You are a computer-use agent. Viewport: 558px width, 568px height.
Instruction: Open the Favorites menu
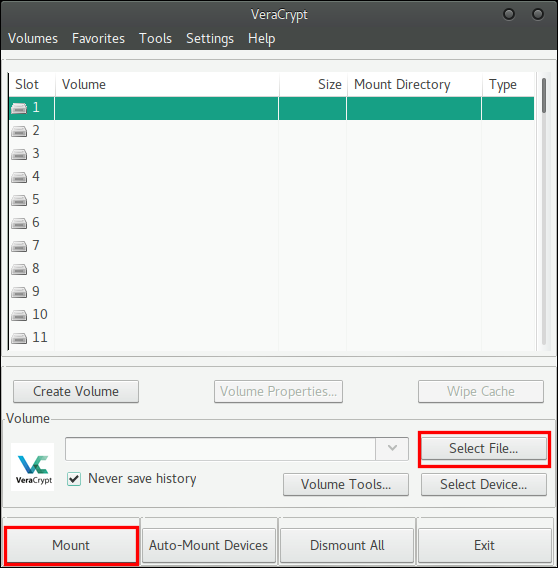(x=98, y=38)
